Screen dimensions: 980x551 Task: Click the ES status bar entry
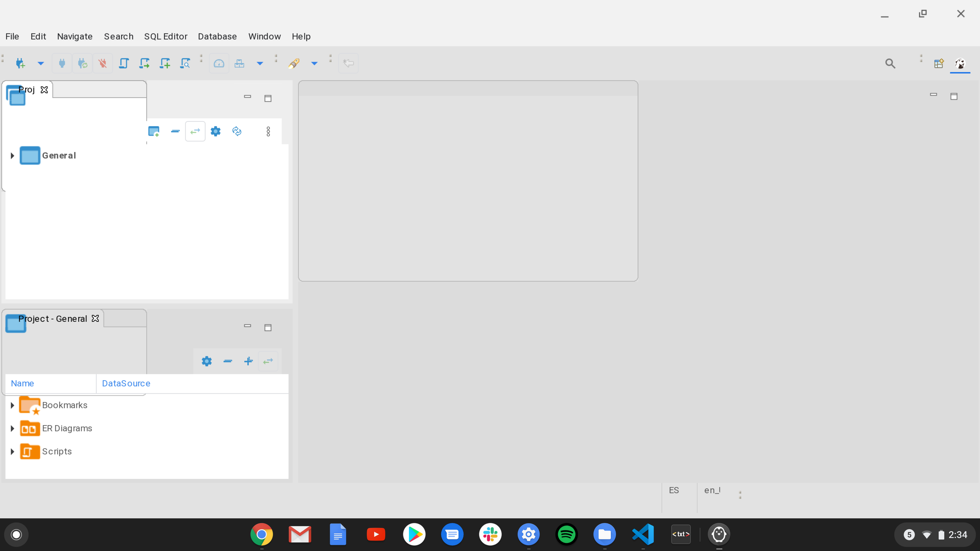(674, 490)
